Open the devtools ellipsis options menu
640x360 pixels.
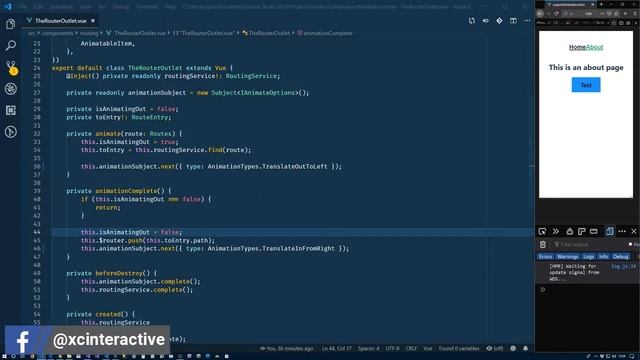[622, 231]
